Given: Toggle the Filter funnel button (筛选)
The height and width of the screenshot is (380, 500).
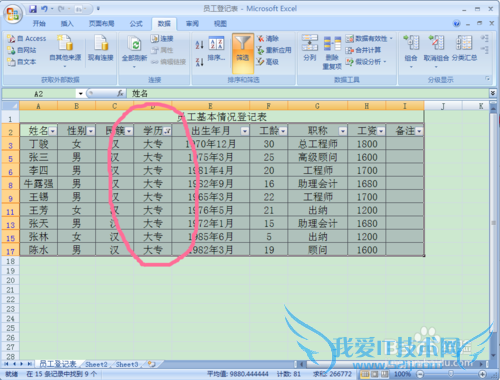Looking at the screenshot, I should [x=243, y=53].
